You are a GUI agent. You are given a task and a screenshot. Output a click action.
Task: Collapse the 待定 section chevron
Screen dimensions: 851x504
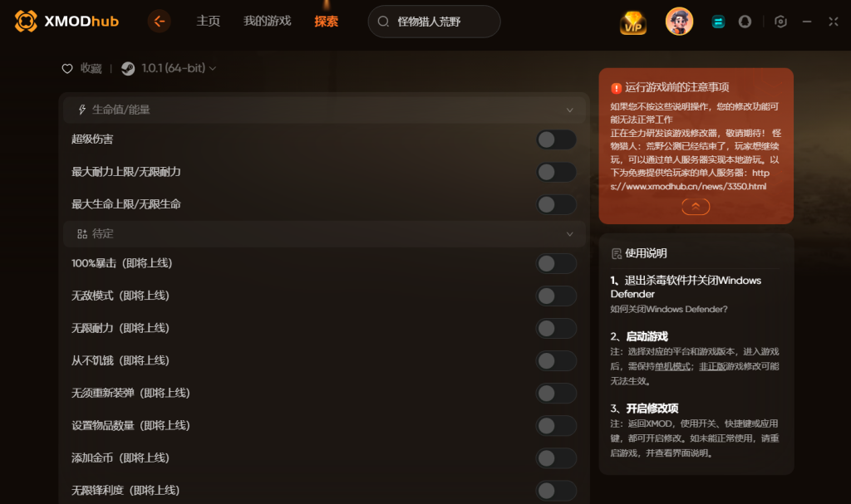coord(569,234)
